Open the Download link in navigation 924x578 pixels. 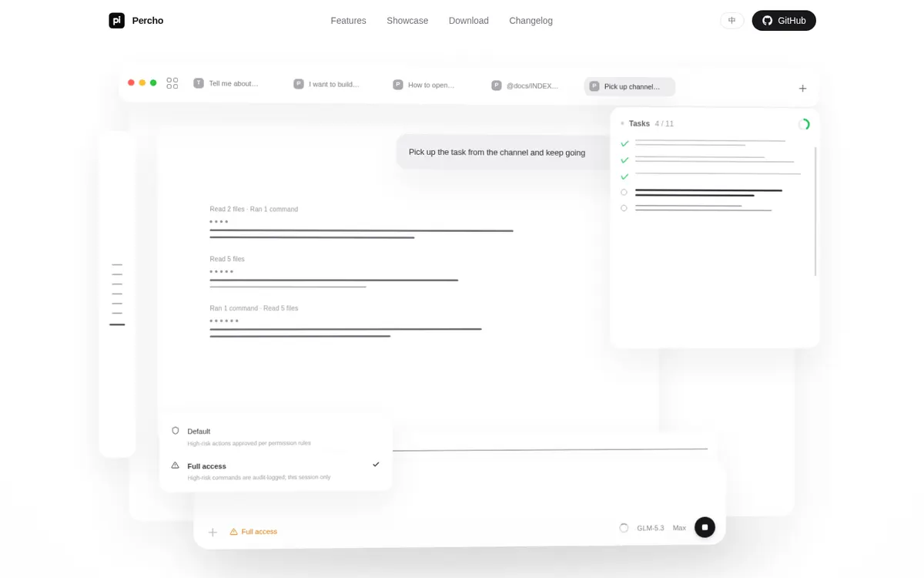tap(468, 21)
